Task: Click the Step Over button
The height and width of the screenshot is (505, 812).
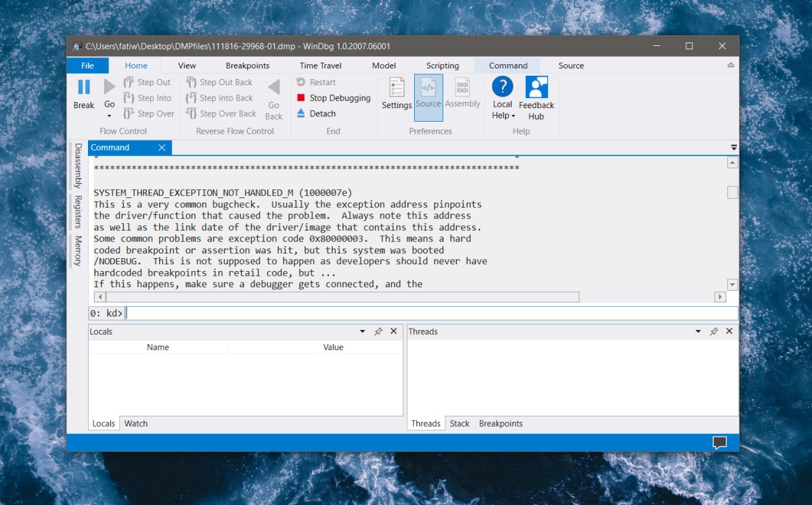Action: tap(149, 113)
